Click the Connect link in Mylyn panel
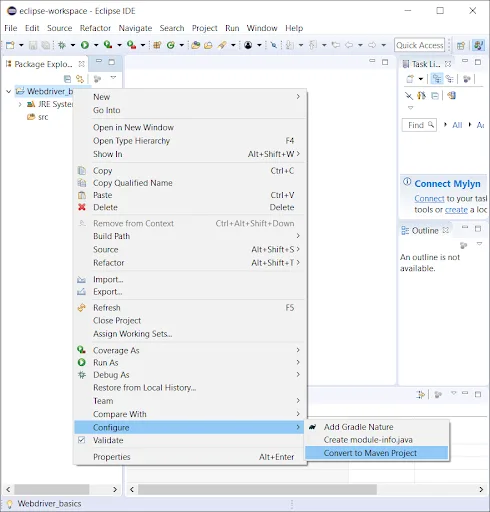 [x=429, y=199]
